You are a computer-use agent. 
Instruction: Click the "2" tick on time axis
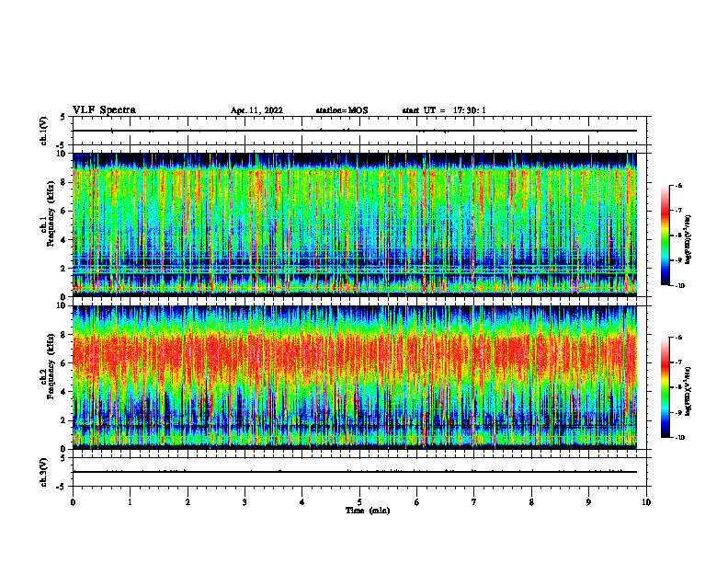coord(188,502)
